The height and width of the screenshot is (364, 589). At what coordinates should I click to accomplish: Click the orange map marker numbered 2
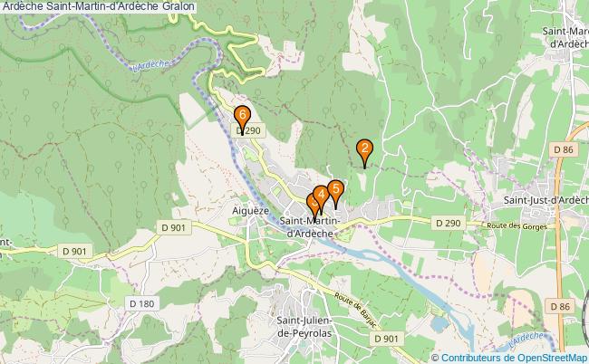coord(364,150)
